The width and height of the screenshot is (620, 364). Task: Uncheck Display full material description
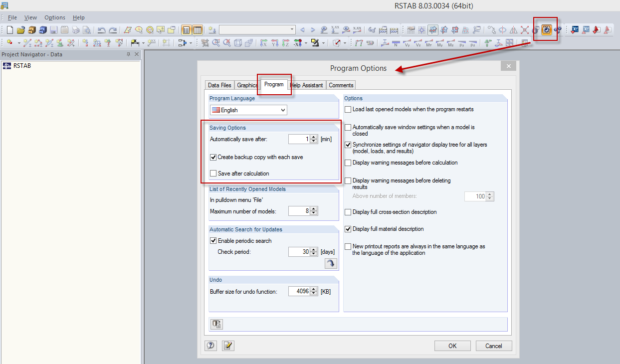(348, 229)
